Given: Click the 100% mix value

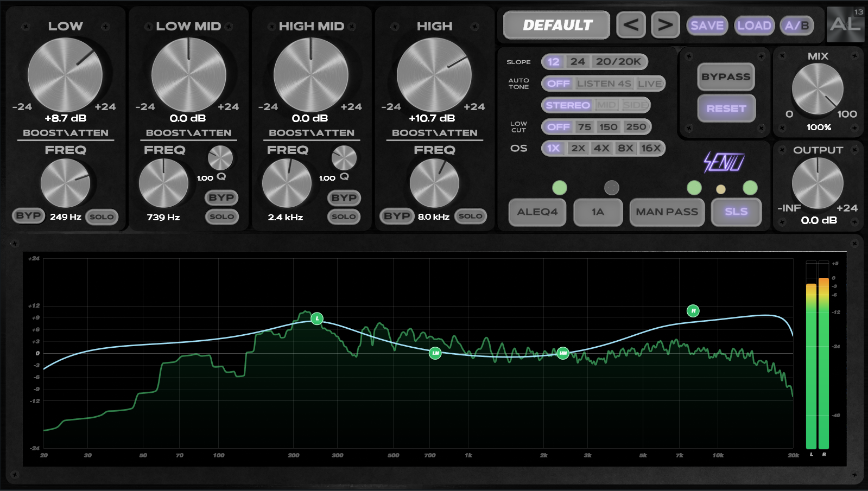Looking at the screenshot, I should (x=819, y=127).
